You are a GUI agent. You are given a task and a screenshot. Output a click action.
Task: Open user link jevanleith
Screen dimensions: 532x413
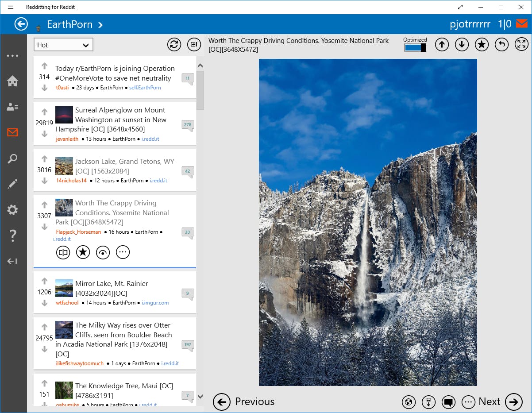67,139
